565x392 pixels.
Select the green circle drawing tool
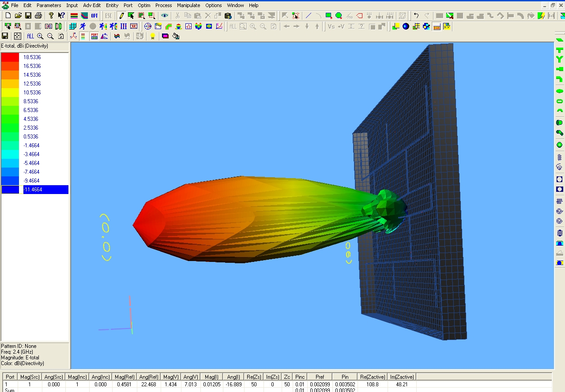click(x=339, y=15)
